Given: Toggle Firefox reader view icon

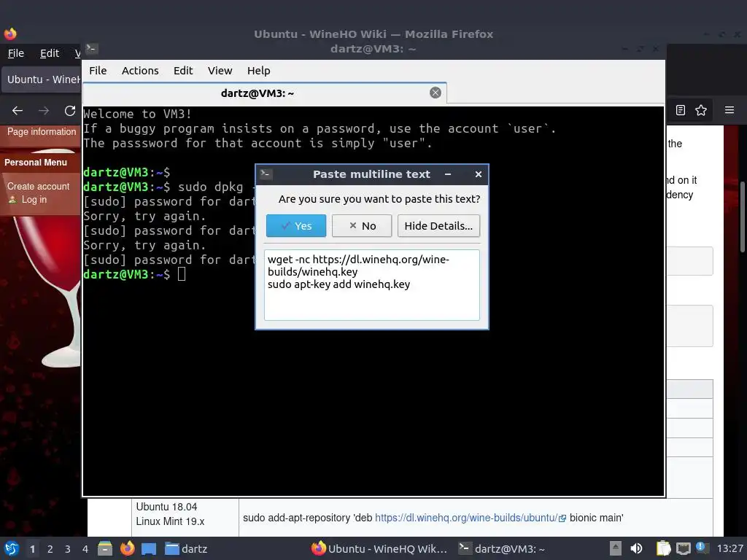Looking at the screenshot, I should (681, 111).
